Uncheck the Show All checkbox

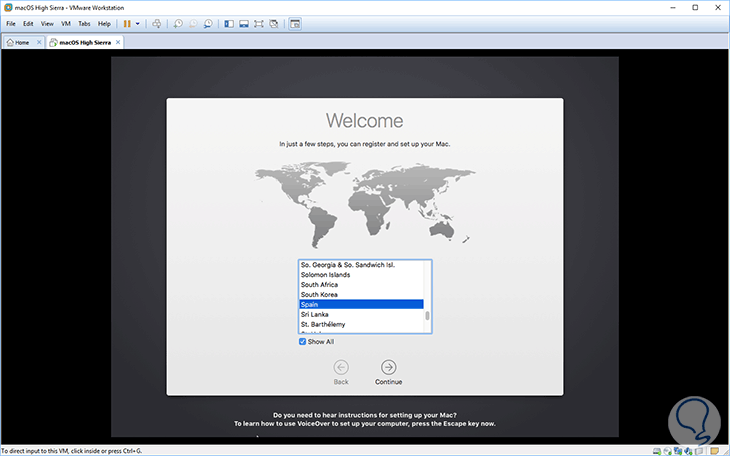[x=303, y=342]
